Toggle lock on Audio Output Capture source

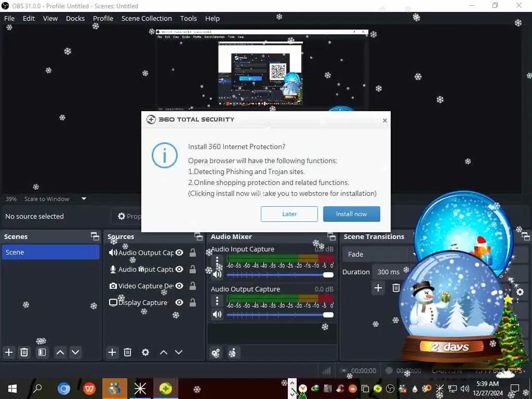pos(193,252)
